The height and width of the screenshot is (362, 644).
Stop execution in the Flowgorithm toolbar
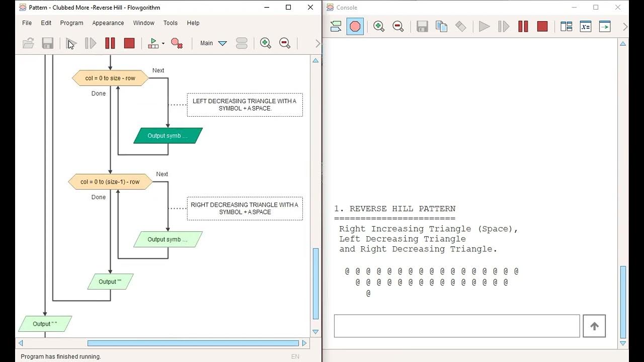tap(129, 43)
